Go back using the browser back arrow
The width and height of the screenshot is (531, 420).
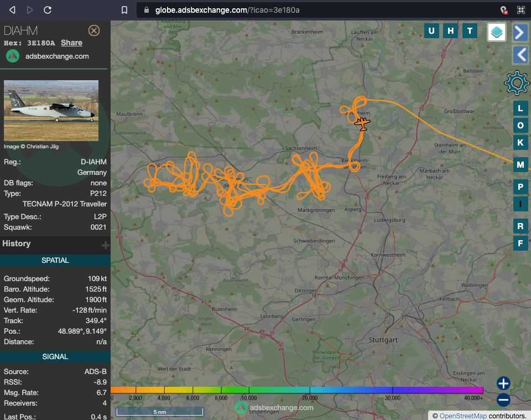pyautogui.click(x=12, y=10)
